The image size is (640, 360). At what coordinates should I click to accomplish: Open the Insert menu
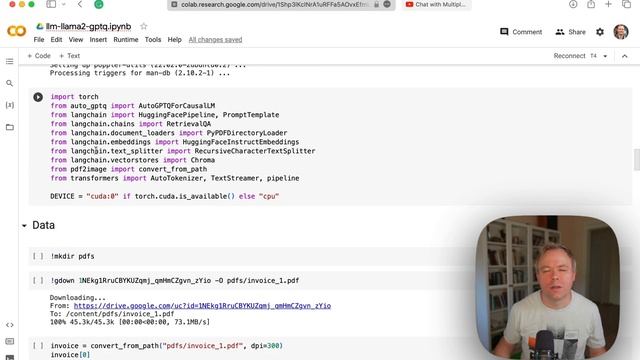(x=98, y=40)
